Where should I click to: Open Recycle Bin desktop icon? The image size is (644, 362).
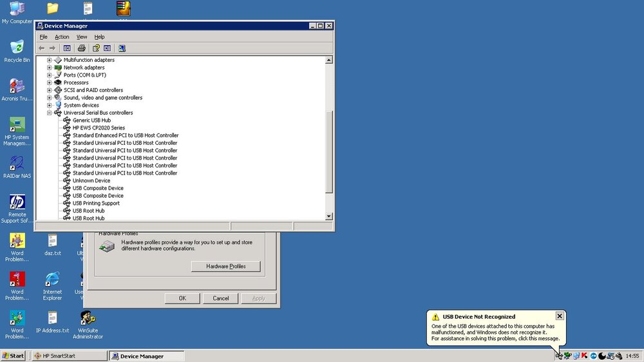click(x=17, y=51)
